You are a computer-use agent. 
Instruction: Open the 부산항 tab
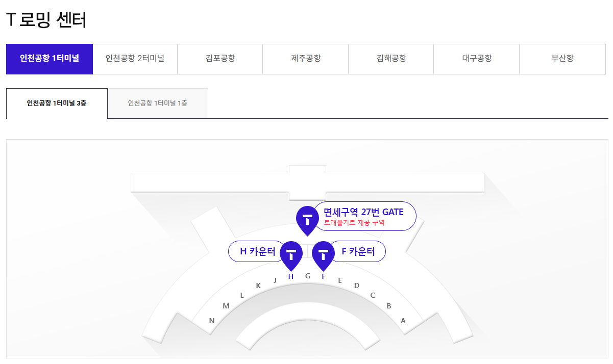pyautogui.click(x=562, y=59)
